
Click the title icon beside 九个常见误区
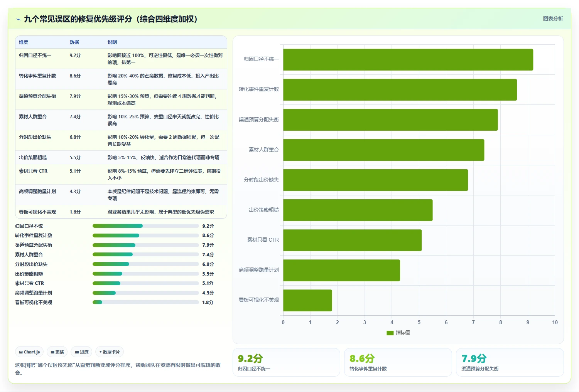click(x=18, y=19)
